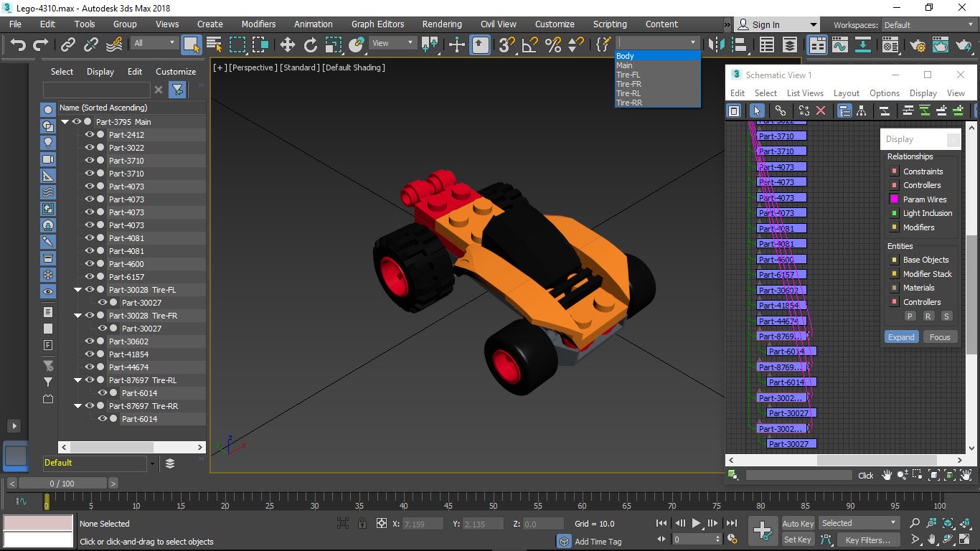
Task: Open the Options menu in Schematic View
Action: (885, 93)
